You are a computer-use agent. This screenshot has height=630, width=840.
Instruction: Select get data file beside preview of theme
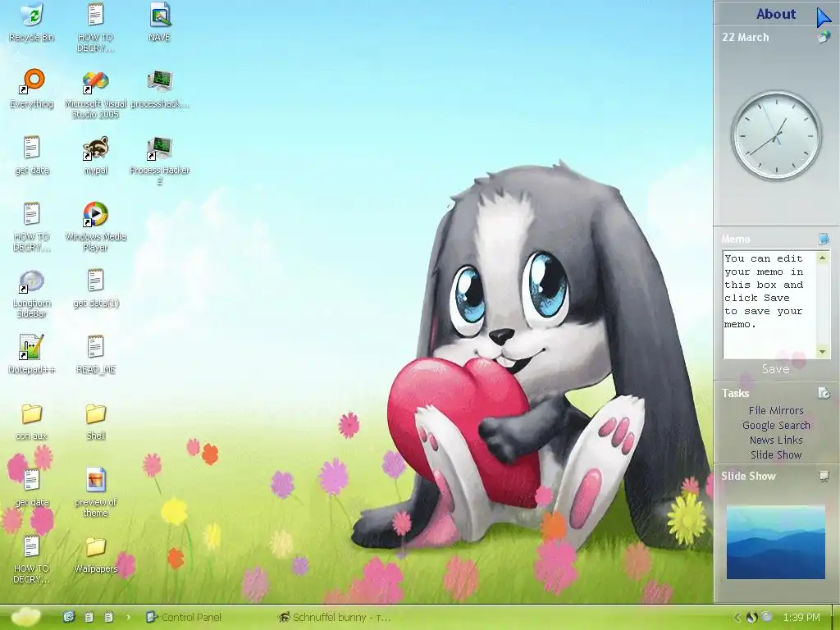click(x=32, y=487)
